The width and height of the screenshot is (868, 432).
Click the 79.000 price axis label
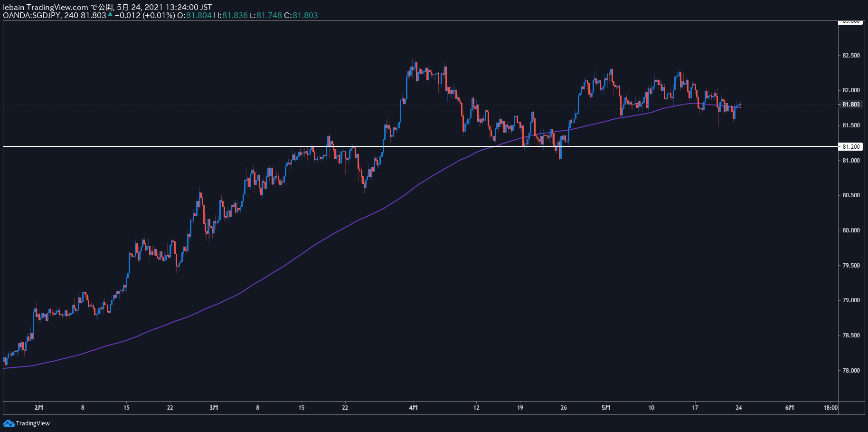[x=851, y=300]
